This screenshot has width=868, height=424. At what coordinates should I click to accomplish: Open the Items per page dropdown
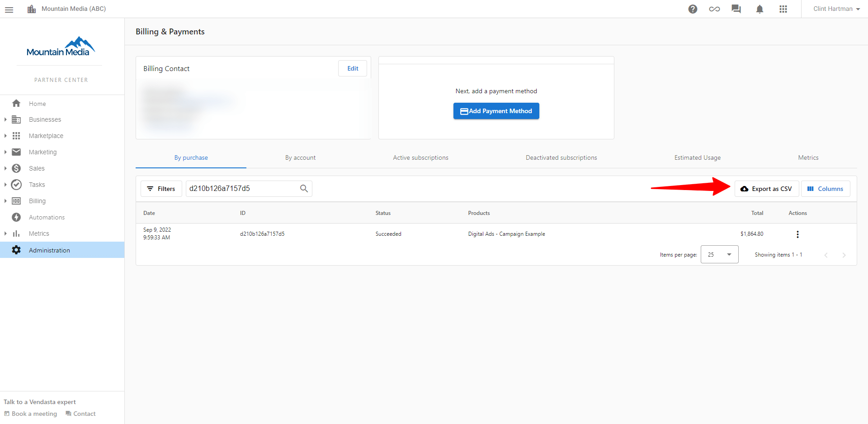pyautogui.click(x=719, y=254)
